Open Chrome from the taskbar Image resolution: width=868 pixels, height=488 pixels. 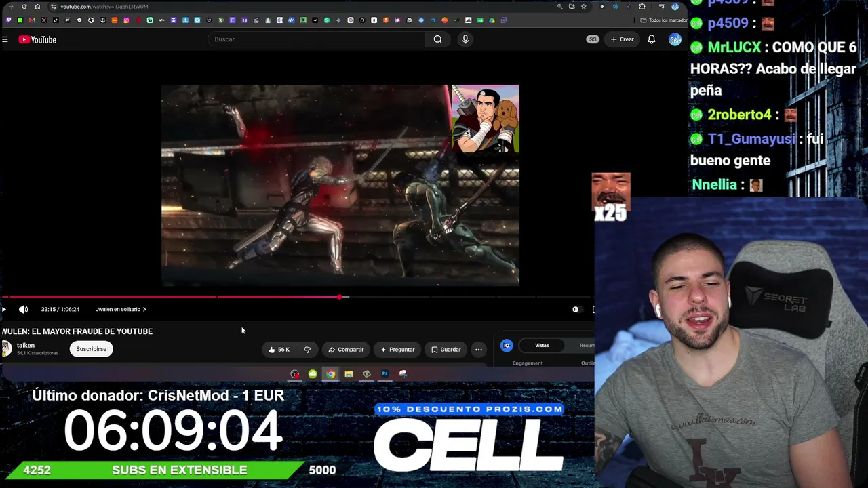point(330,374)
